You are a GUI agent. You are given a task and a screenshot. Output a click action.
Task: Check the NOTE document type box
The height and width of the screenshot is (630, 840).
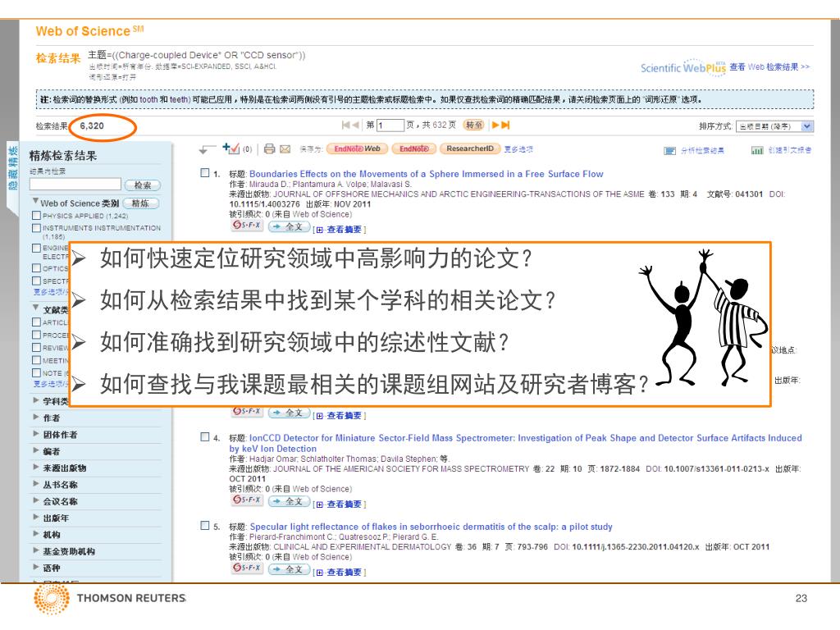coord(36,372)
